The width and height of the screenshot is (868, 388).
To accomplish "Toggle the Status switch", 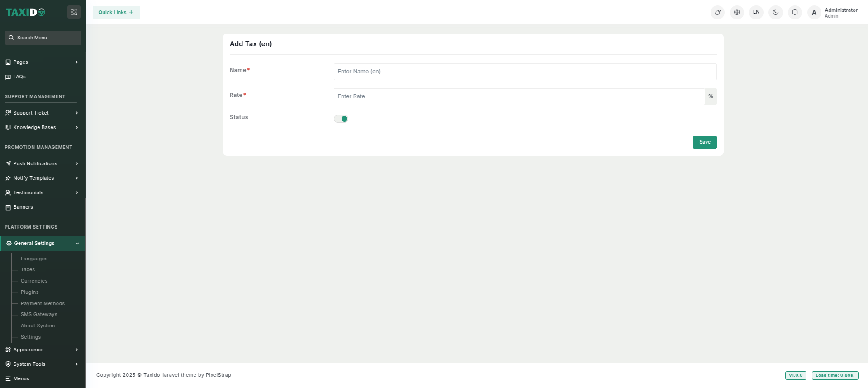I will pyautogui.click(x=341, y=119).
